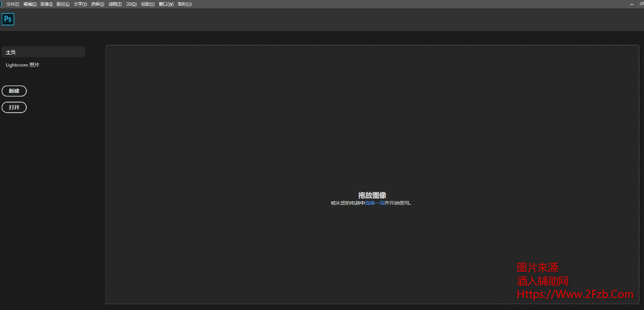644x310 pixels.
Task: Open the 文字 (Type) menu
Action: 80,4
